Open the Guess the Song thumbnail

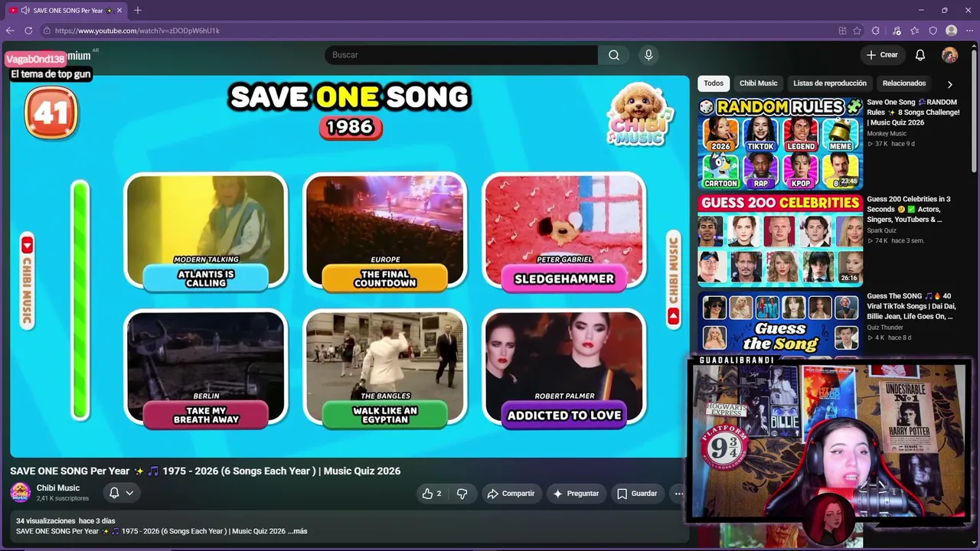pos(780,324)
